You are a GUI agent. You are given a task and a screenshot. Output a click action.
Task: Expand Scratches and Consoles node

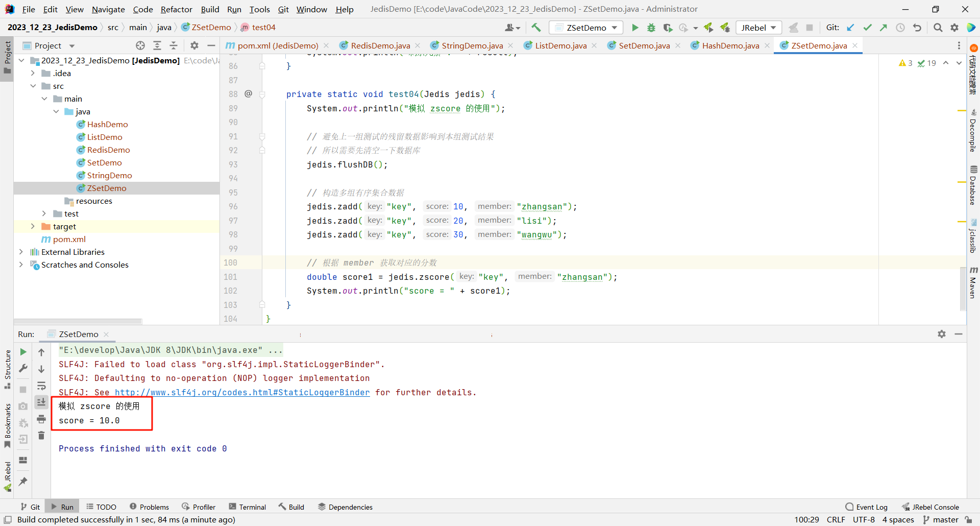click(21, 265)
